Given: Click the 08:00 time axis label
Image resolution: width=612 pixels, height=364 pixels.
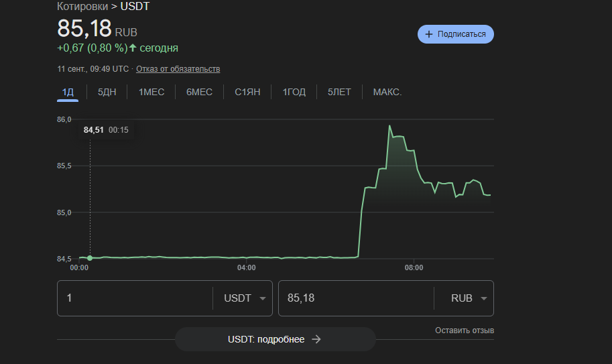Looking at the screenshot, I should 414,267.
